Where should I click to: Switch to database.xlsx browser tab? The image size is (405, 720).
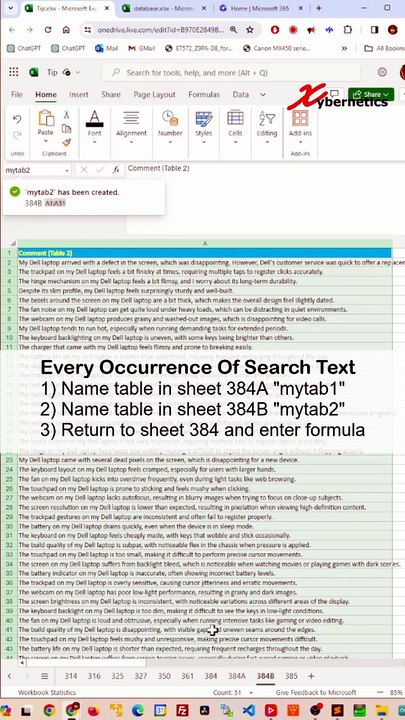[163, 8]
